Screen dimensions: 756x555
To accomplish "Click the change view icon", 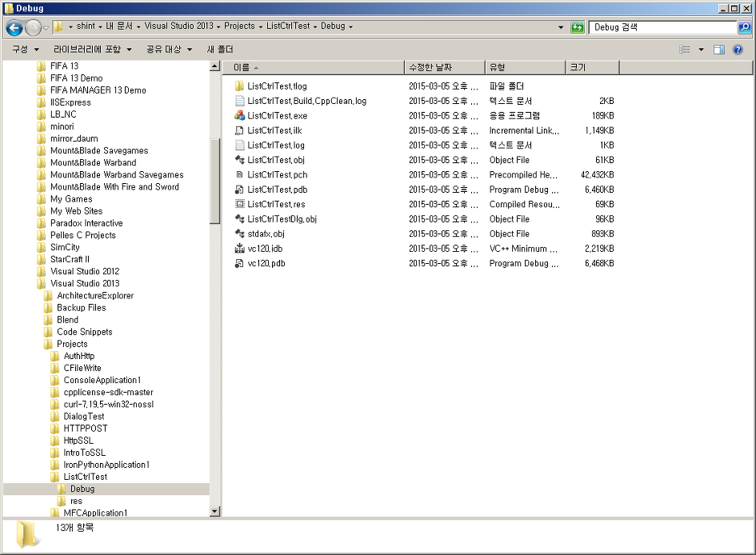I will (685, 50).
